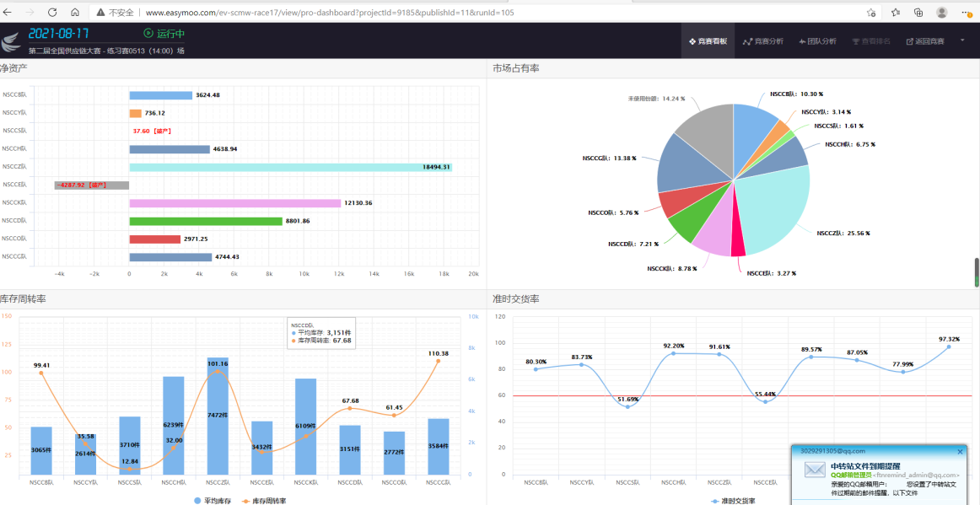This screenshot has width=980, height=505.
Task: Open the browser favorites list icon
Action: (895, 13)
